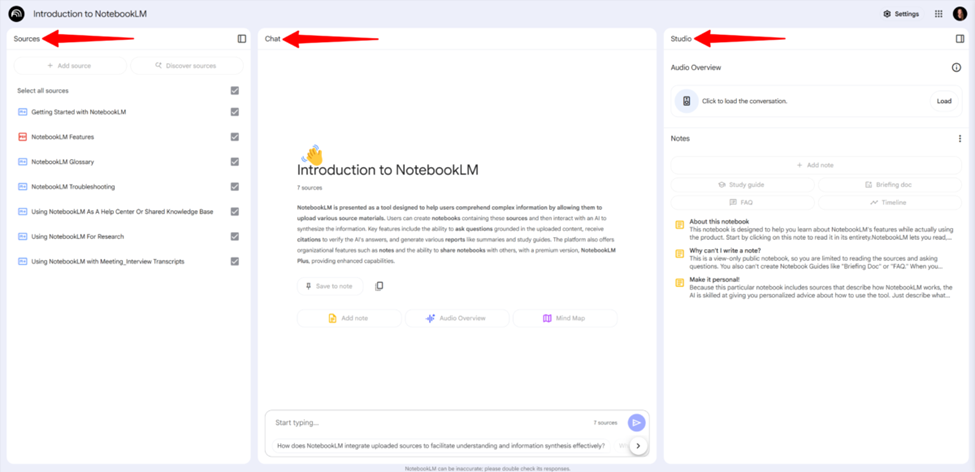
Task: Click the Audio Overview info icon
Action: click(x=956, y=68)
